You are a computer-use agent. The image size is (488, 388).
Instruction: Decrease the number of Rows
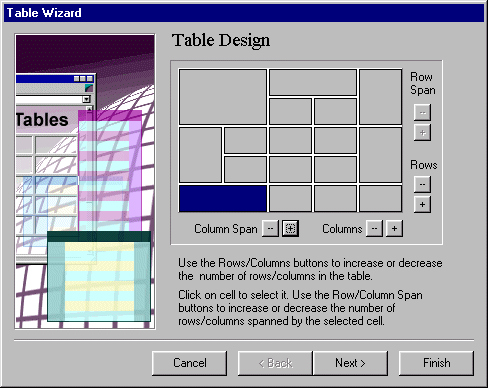point(422,184)
